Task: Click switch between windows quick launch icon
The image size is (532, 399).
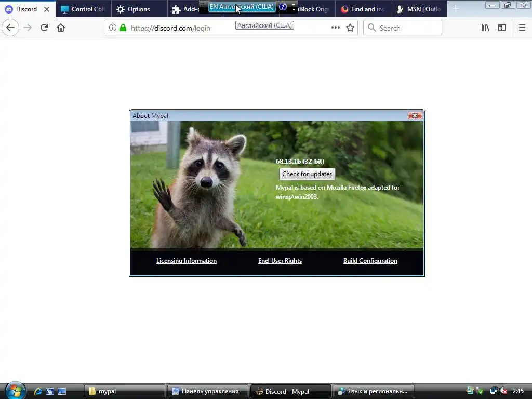Action: 50,391
